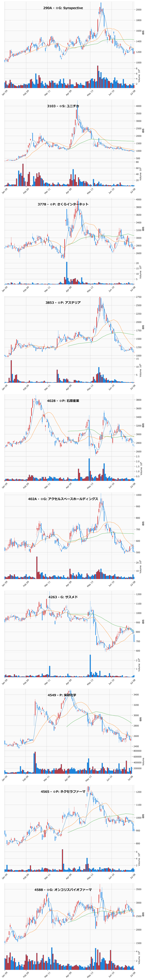Click the 402A アクセルスペースホールディングス title
146x980 pixels.
pyautogui.click(x=63, y=499)
